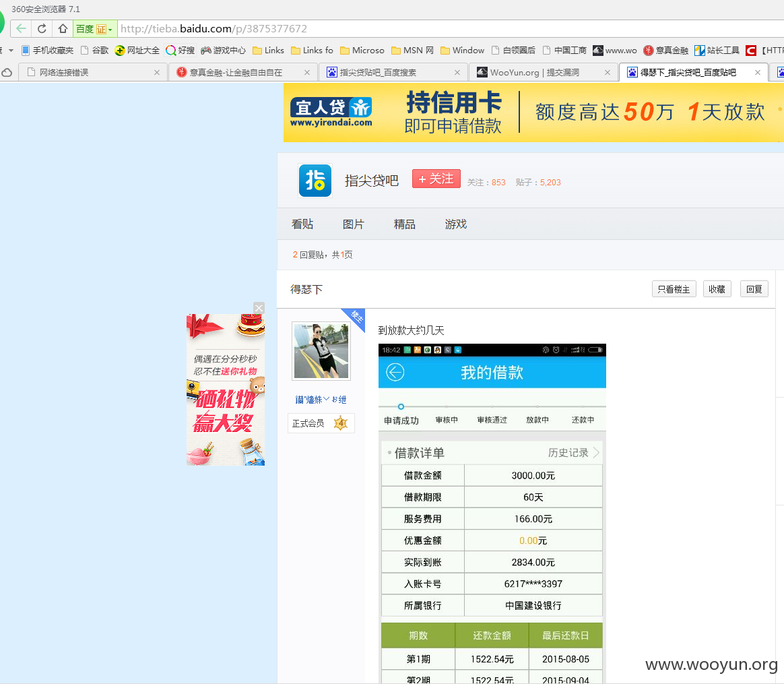Viewport: 784px width, 684px height.
Task: Click the 到放款大约几天 post text
Action: tap(411, 330)
